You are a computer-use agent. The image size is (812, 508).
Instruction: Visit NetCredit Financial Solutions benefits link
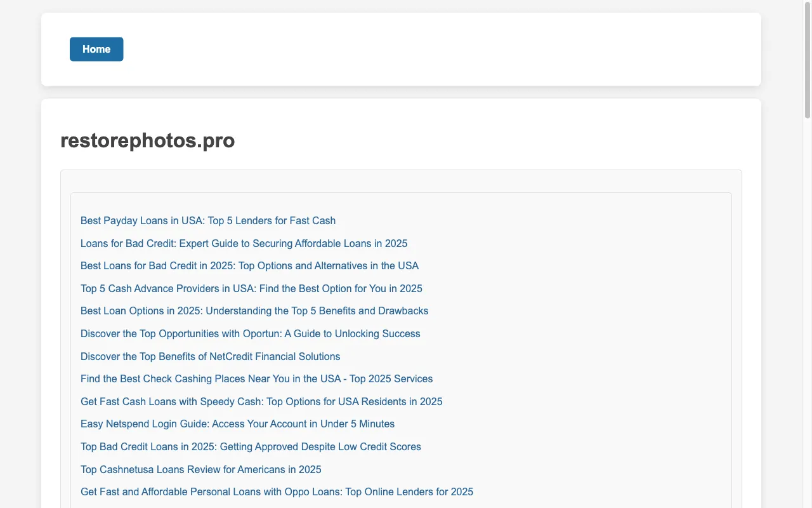[211, 356]
